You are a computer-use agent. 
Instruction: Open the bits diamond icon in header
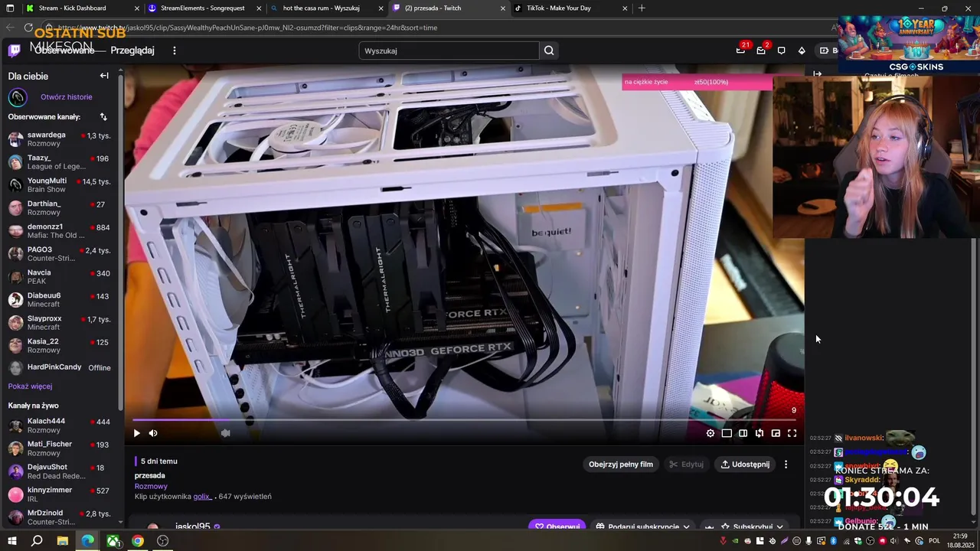[x=802, y=51]
